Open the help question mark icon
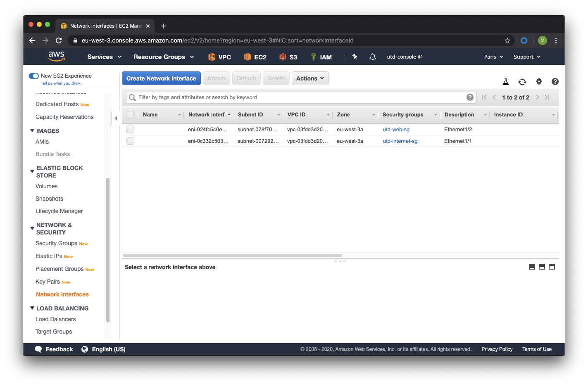This screenshot has width=588, height=386. 555,81
